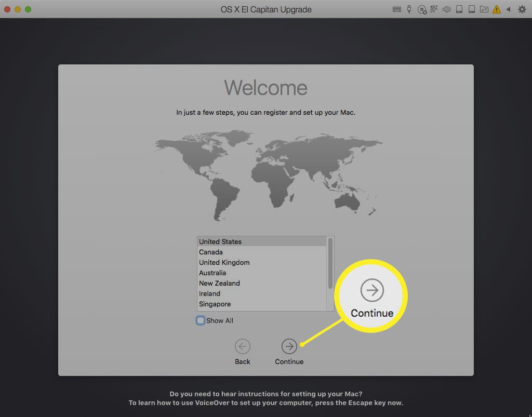Open the USB devices icon

pyautogui.click(x=409, y=9)
